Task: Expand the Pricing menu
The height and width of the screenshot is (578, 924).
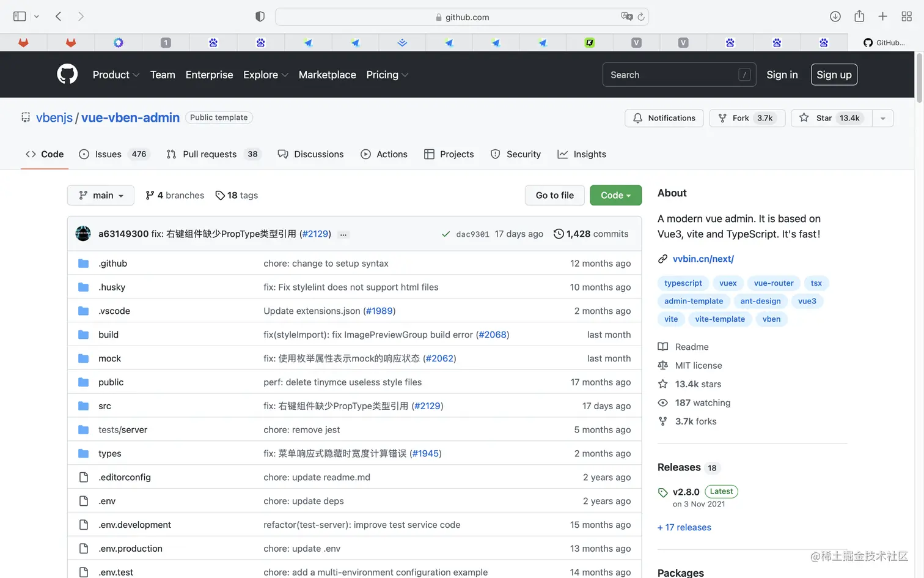Action: coord(387,75)
